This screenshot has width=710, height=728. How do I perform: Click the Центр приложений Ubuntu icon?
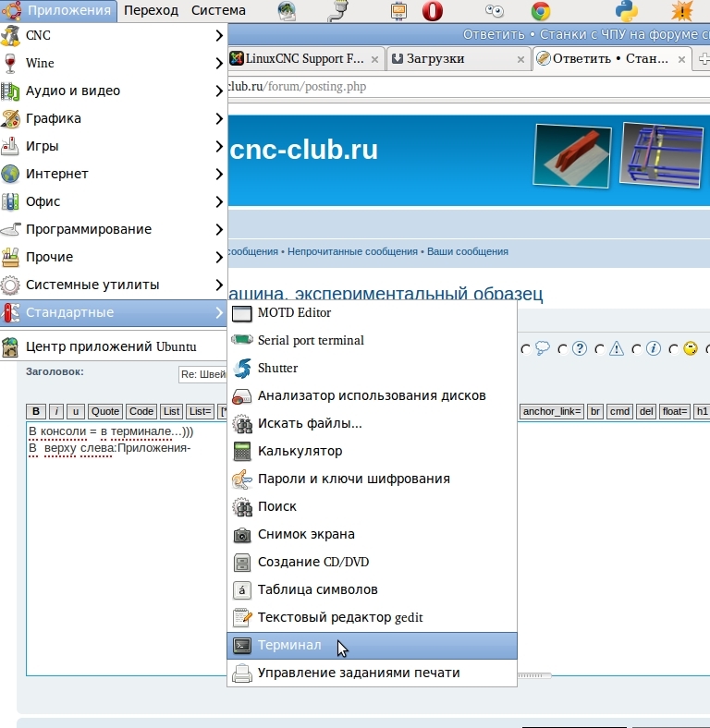coord(10,347)
